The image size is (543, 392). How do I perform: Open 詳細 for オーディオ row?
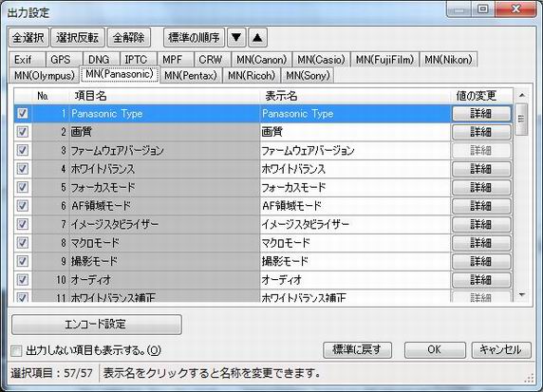tap(481, 280)
